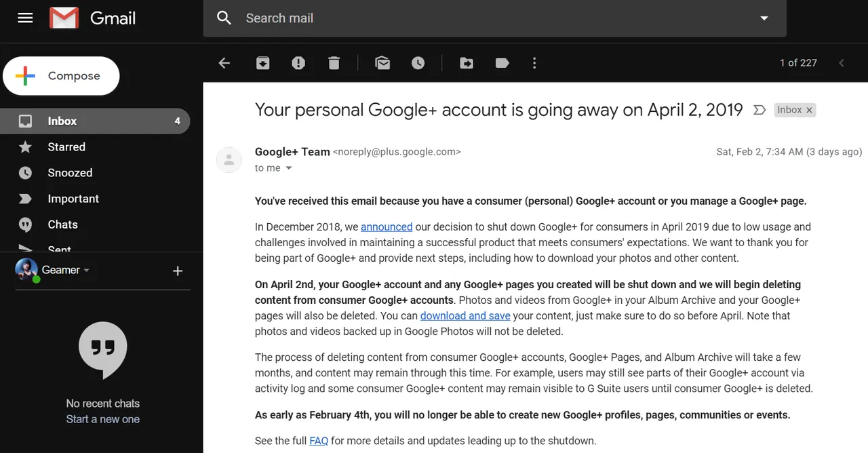Click the Starred star icon
The height and width of the screenshot is (453, 868).
(25, 146)
